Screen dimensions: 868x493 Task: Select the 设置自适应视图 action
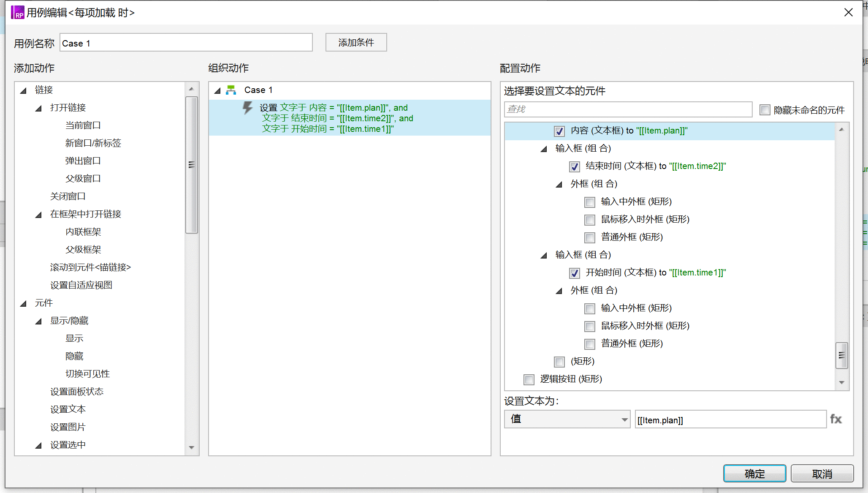[x=81, y=285]
